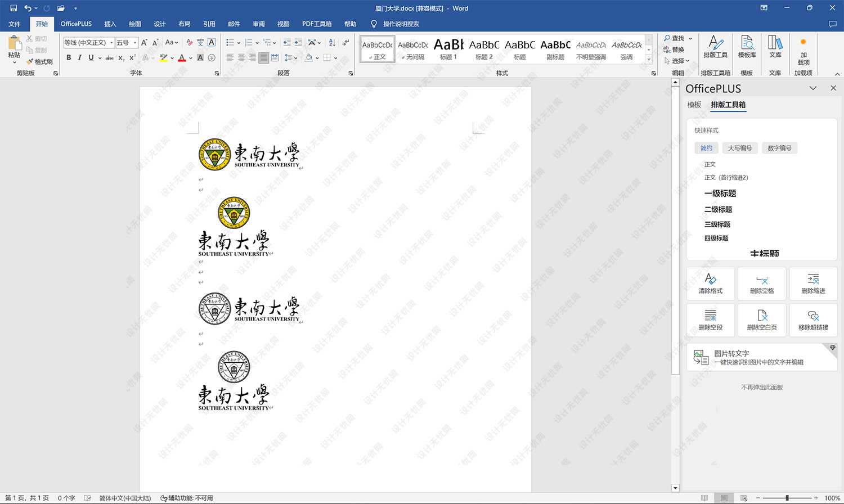The image size is (844, 504).
Task: Click the 清除格式 tool in OfficePLUS panel
Action: (711, 283)
